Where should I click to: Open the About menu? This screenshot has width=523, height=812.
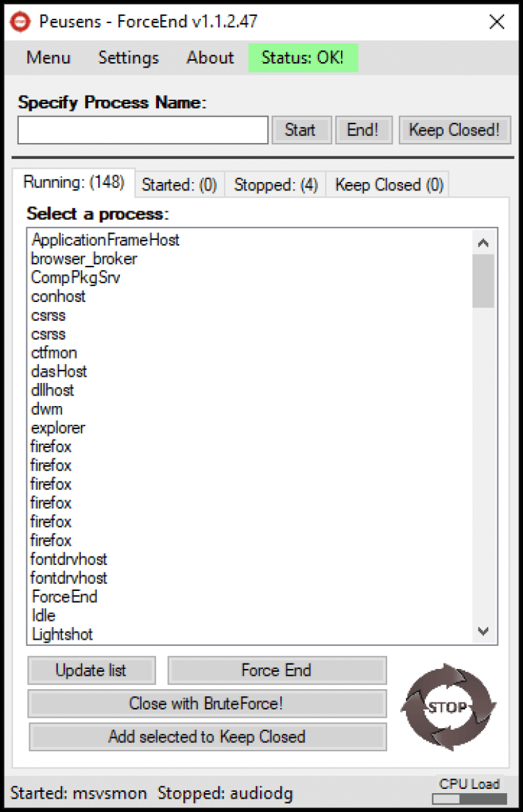[x=210, y=58]
